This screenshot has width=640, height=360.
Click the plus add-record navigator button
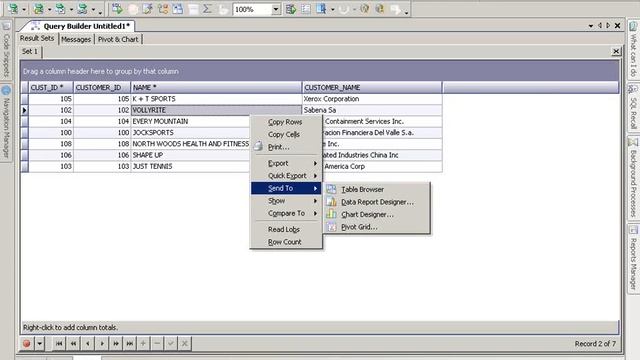143,344
